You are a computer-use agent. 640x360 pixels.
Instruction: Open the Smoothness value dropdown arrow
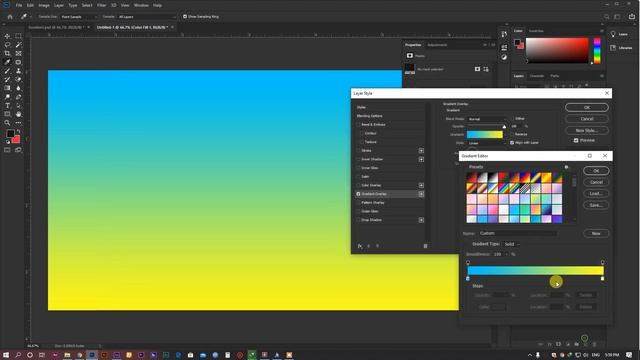click(x=507, y=254)
